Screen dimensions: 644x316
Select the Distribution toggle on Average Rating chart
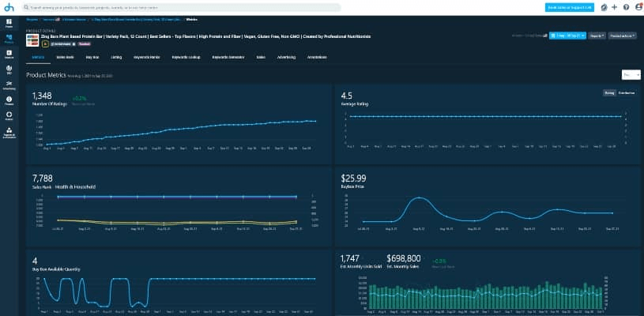627,93
